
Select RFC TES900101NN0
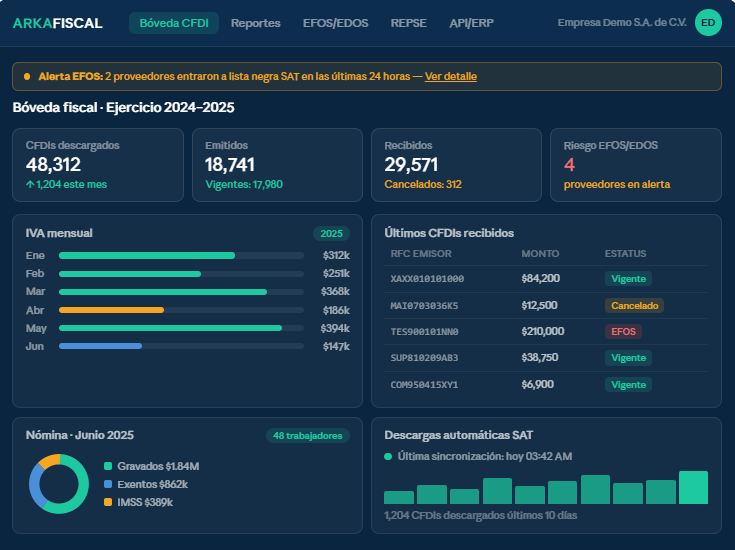point(424,332)
